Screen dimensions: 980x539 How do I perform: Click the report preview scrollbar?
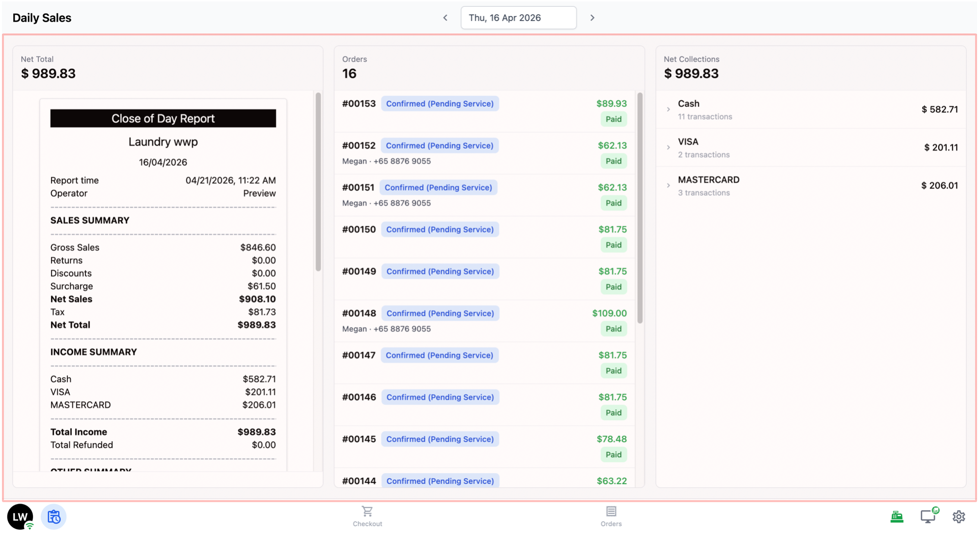point(318,182)
